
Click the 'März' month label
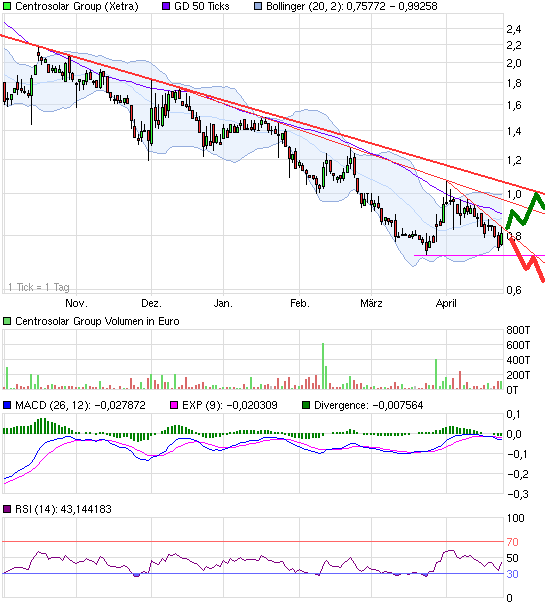click(371, 303)
